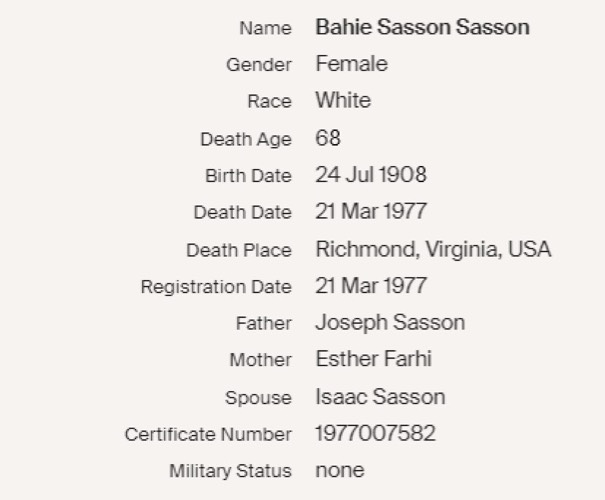
Task: Click the Name field label
Action: point(265,28)
